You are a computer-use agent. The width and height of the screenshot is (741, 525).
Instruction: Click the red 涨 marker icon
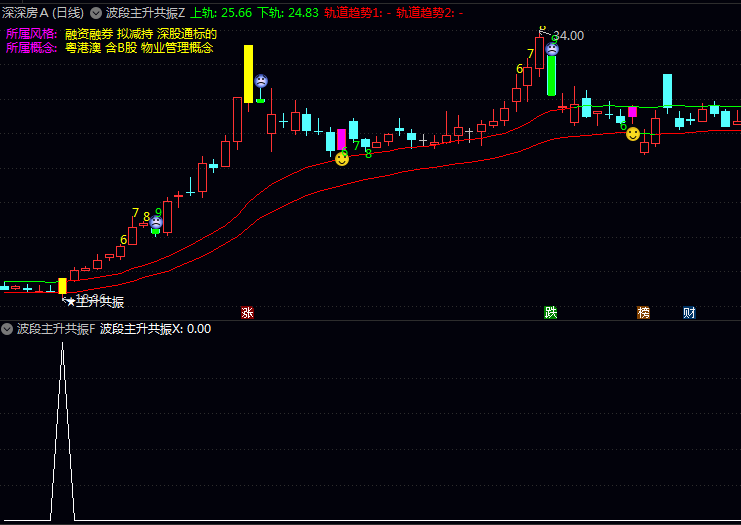(247, 312)
